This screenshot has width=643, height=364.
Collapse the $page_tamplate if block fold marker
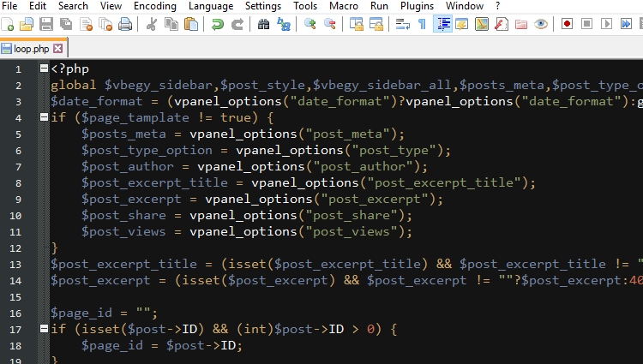point(44,117)
